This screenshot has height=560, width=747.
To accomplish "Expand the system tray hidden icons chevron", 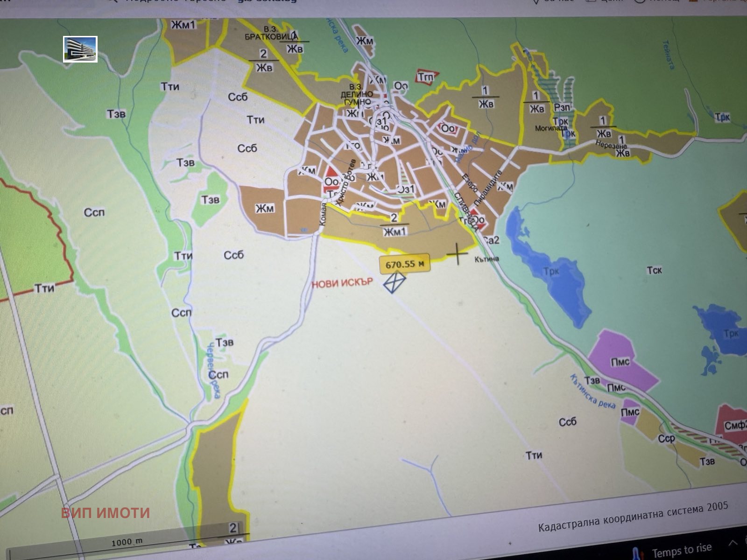I will pos(733,542).
